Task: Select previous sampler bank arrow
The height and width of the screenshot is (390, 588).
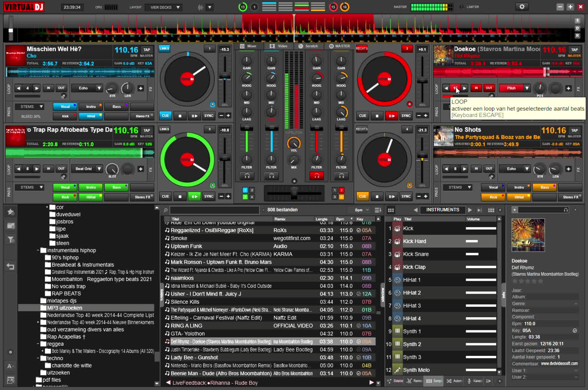Action: pos(415,210)
